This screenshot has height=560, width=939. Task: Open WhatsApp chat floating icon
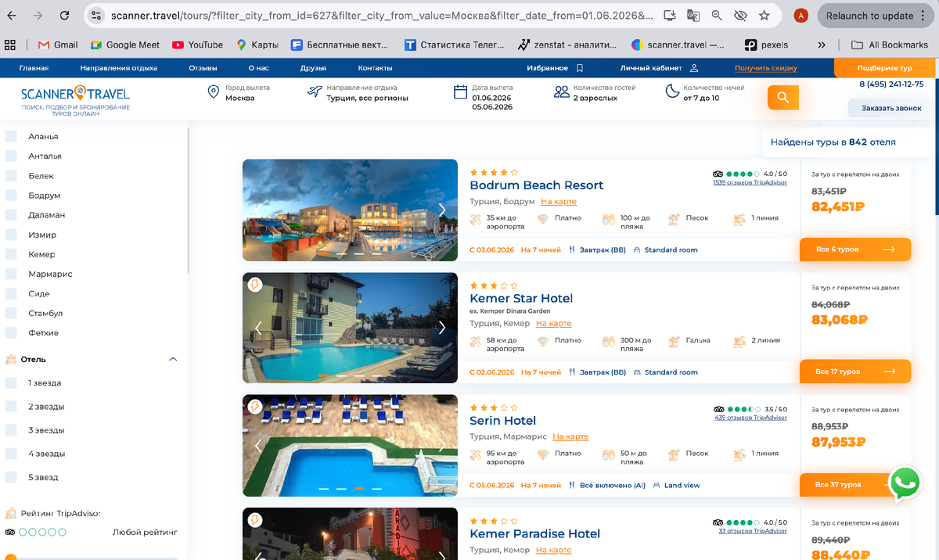905,483
